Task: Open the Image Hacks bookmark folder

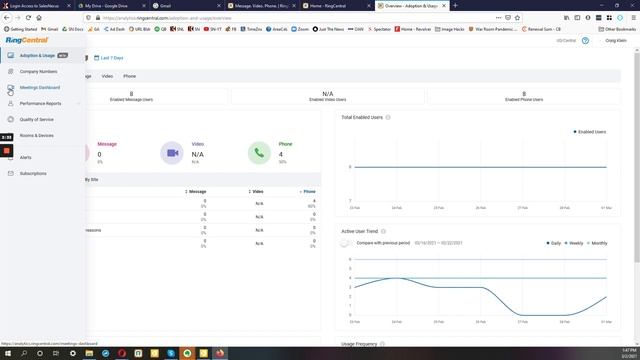Action: (x=450, y=29)
